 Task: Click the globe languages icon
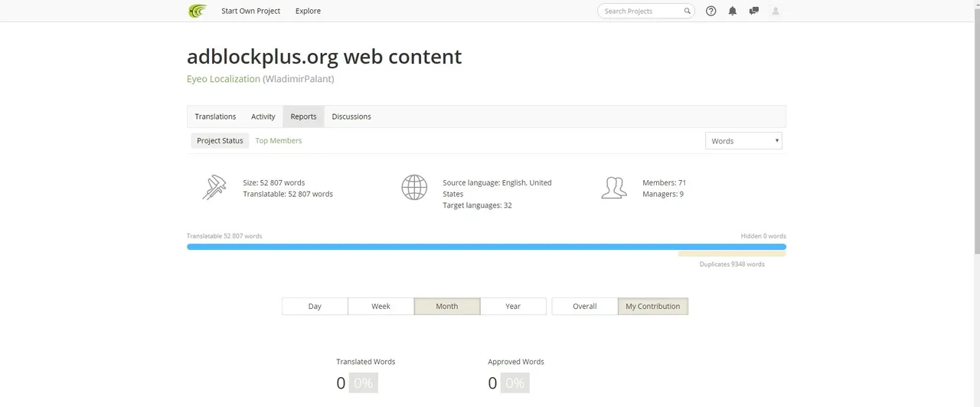coord(414,188)
